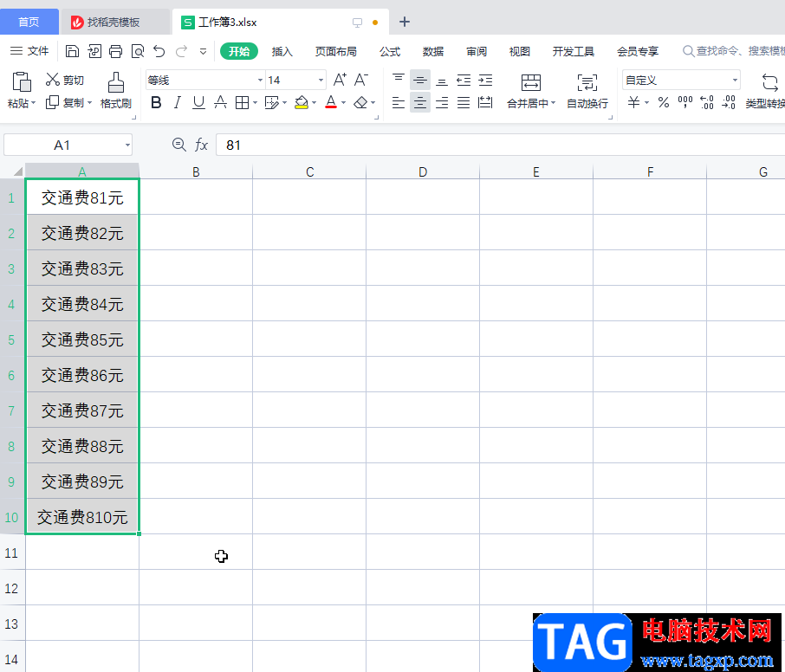Click the zoom magnifier beside fx
The image size is (785, 672).
coord(178,145)
